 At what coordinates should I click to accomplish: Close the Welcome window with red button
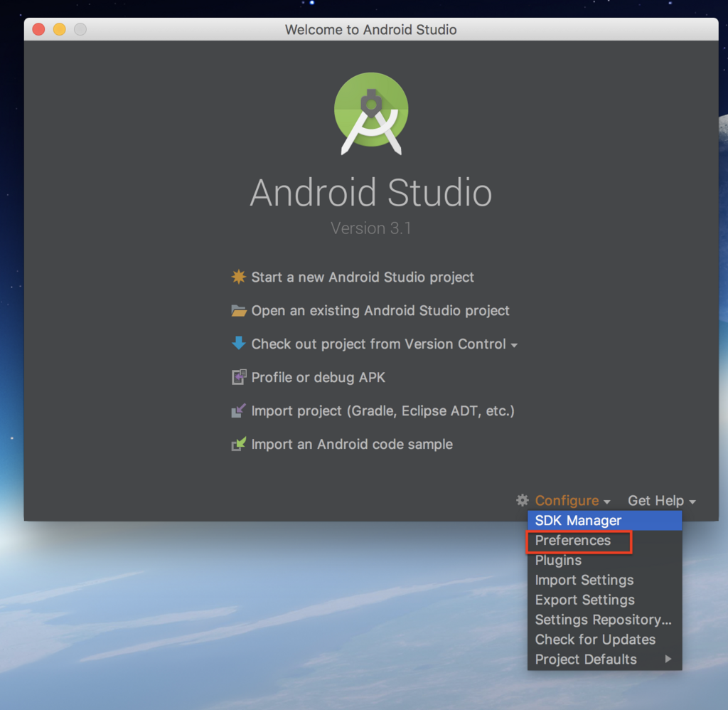point(38,29)
